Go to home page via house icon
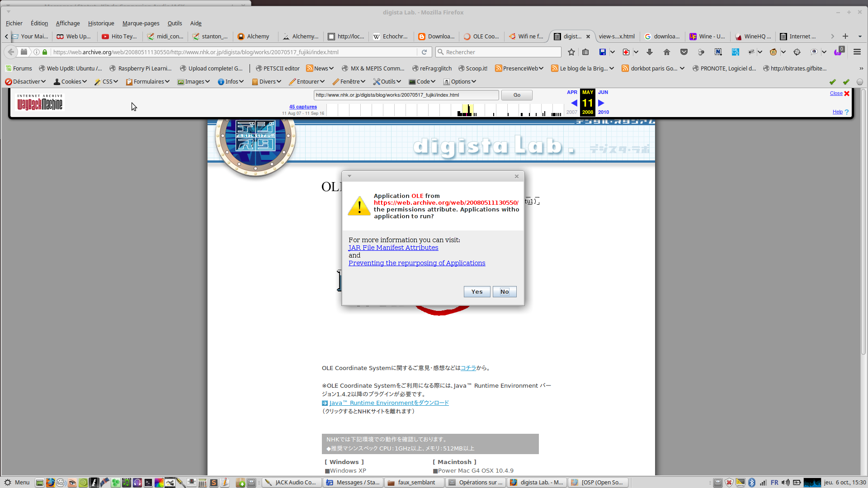This screenshot has width=868, height=488. 667,52
